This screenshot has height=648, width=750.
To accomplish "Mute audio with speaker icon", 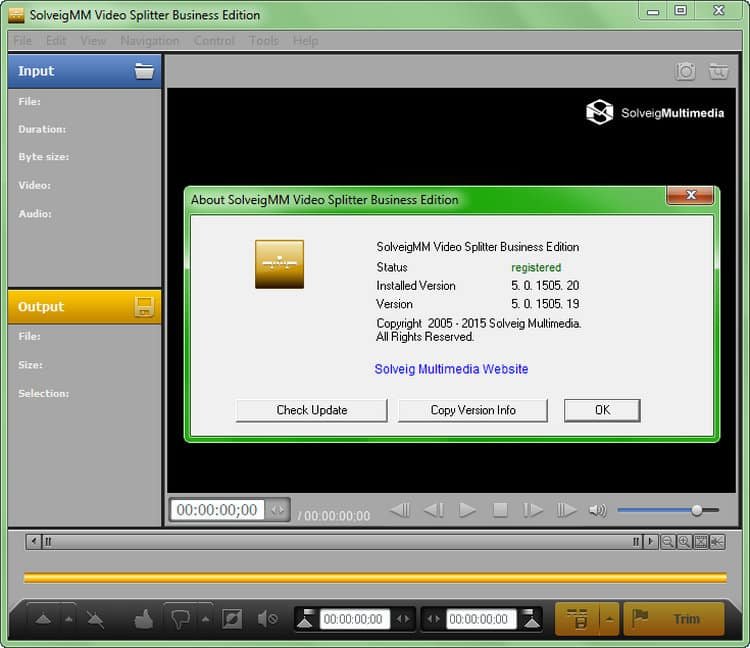I will click(x=597, y=510).
